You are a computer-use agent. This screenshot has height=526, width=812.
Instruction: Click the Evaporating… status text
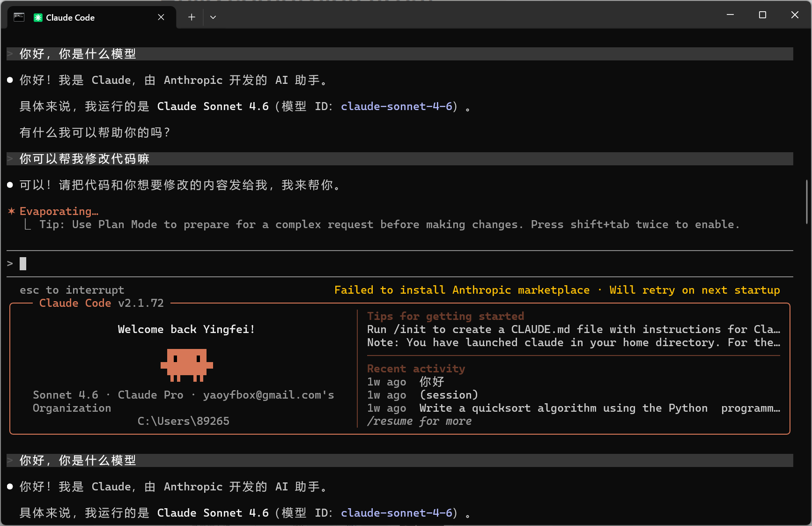[x=59, y=211]
